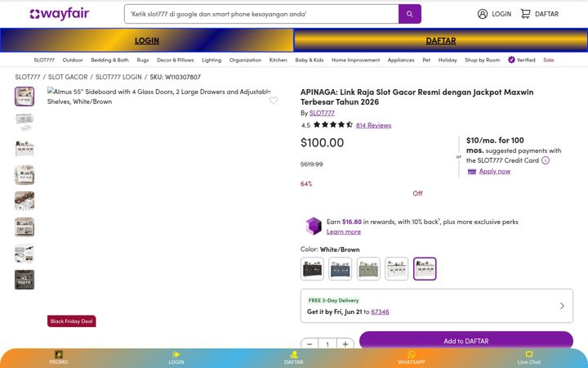588x368 pixels.
Task: Select the fifth product thumbnail
Action: (x=24, y=201)
